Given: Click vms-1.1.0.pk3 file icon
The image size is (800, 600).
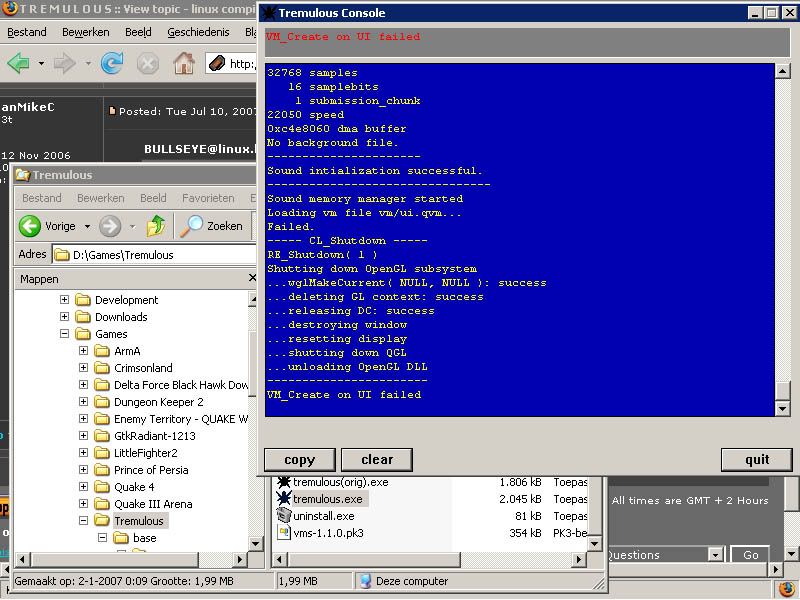Looking at the screenshot, I should 283,533.
